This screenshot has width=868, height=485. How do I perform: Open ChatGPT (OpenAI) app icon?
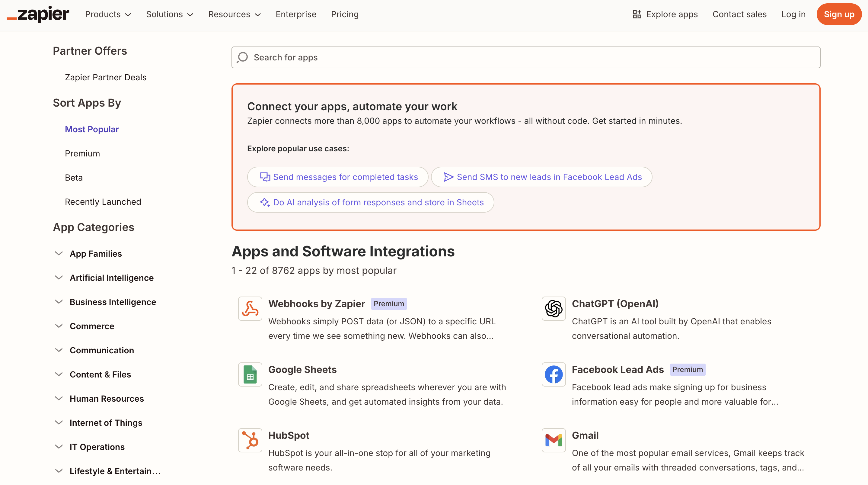tap(554, 309)
